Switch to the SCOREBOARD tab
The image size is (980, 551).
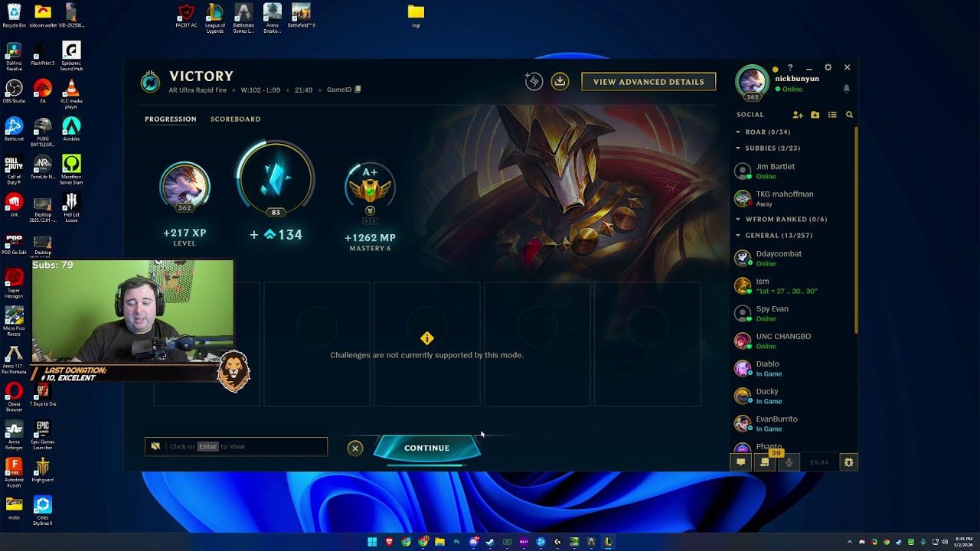pyautogui.click(x=235, y=119)
